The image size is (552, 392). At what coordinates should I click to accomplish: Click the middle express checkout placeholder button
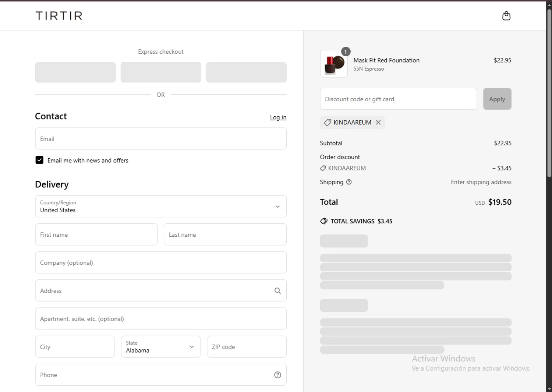click(161, 72)
